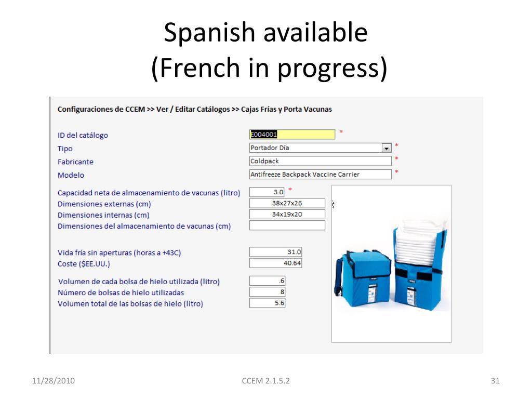Select the ID del catálogo field

(292, 135)
